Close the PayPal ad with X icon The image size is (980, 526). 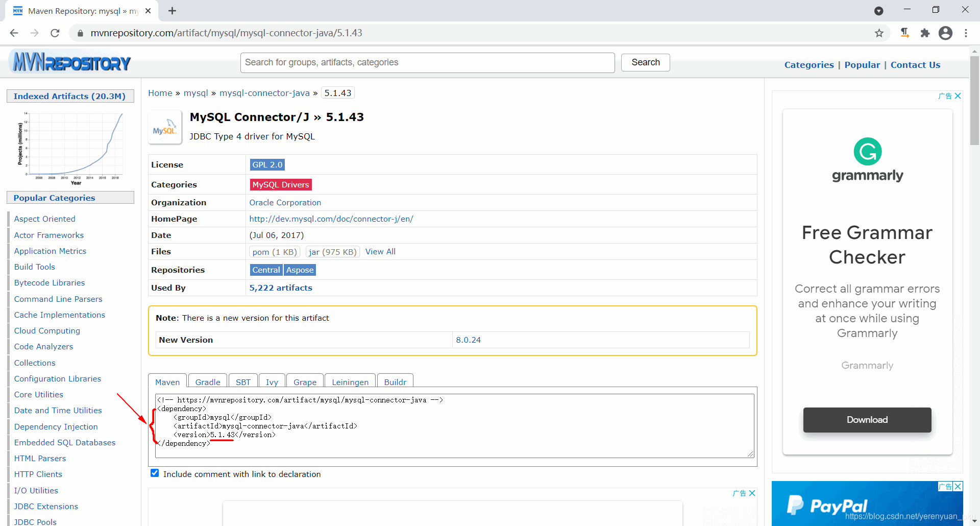pyautogui.click(x=958, y=486)
